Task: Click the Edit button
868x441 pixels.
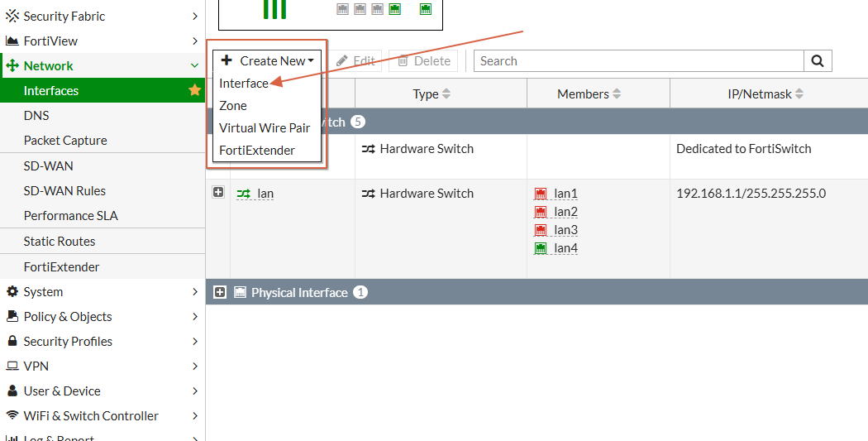Action: pyautogui.click(x=356, y=61)
